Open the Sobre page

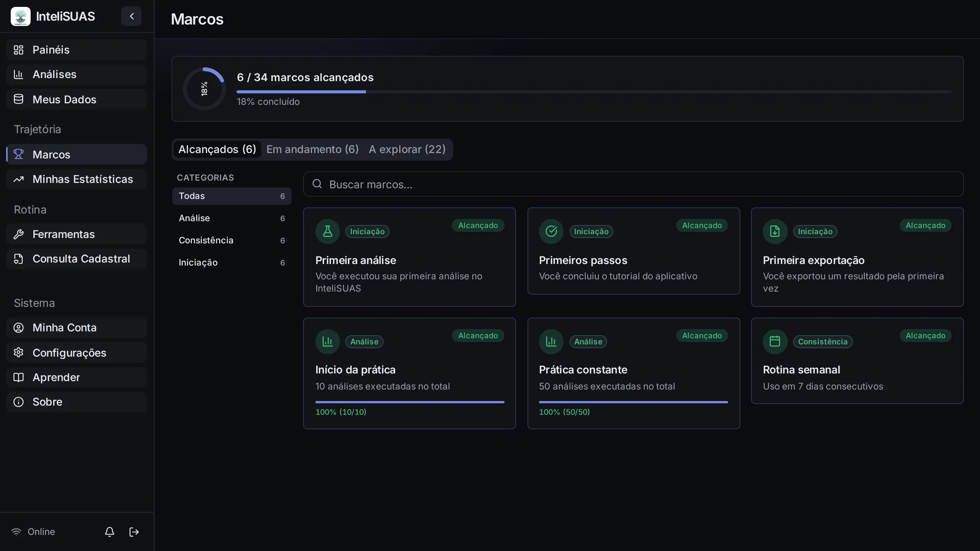coord(77,402)
